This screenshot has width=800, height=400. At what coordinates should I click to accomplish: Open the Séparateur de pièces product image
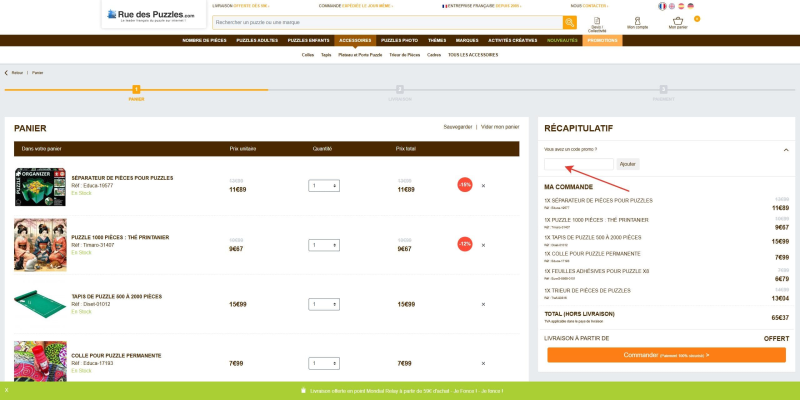[x=40, y=187]
